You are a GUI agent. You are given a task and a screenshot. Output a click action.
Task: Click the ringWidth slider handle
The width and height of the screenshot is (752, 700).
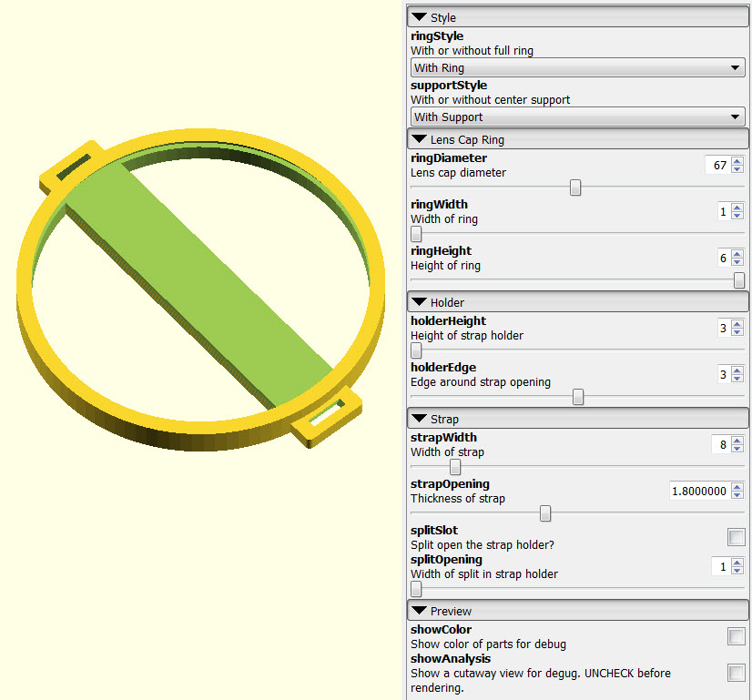click(x=416, y=234)
